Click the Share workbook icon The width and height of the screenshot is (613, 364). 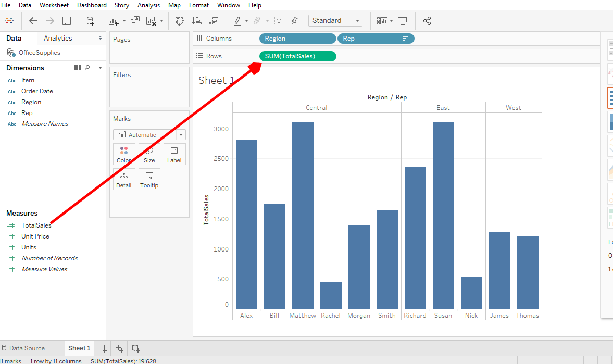[427, 21]
